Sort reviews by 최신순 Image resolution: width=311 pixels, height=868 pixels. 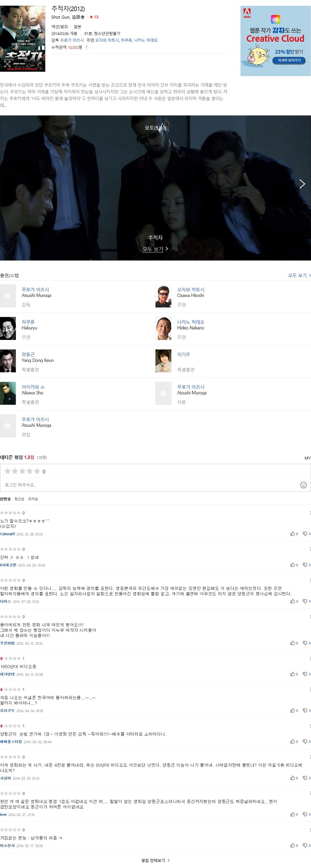pos(20,499)
